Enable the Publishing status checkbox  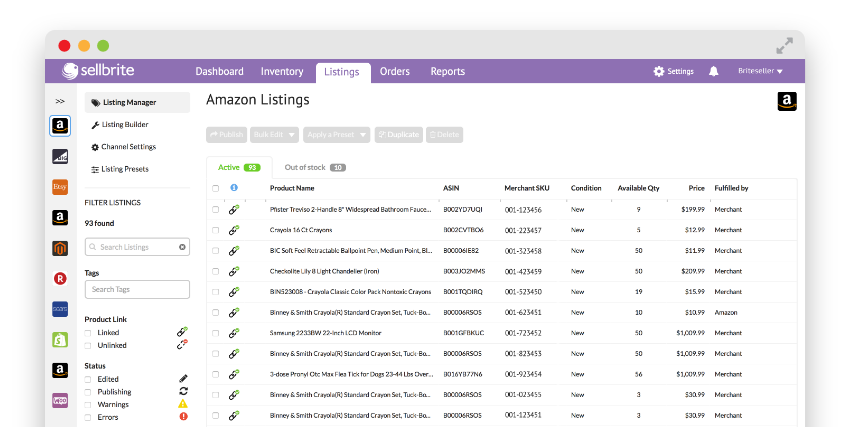point(88,392)
